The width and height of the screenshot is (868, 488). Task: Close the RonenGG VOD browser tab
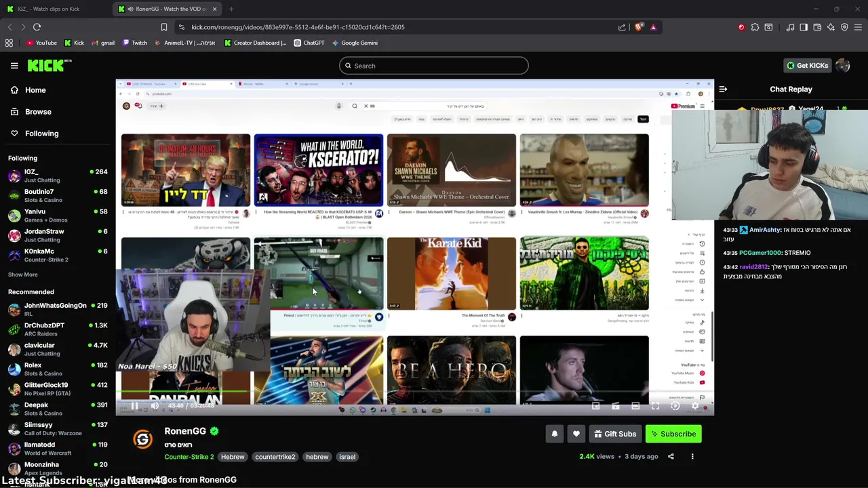click(214, 9)
